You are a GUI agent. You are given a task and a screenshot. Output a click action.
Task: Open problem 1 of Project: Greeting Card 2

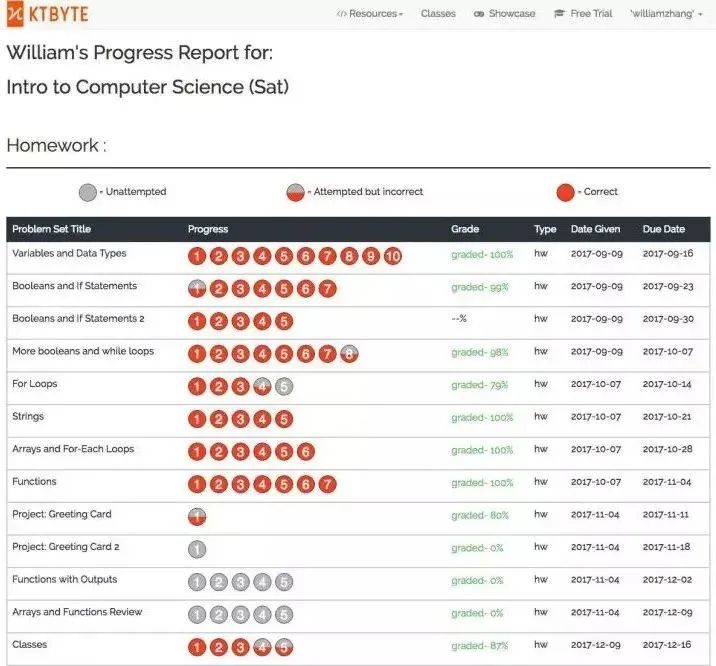(x=197, y=549)
